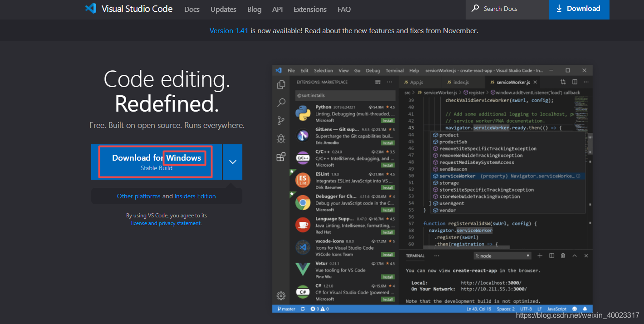
Task: Click the blue Download button in header
Action: click(579, 9)
